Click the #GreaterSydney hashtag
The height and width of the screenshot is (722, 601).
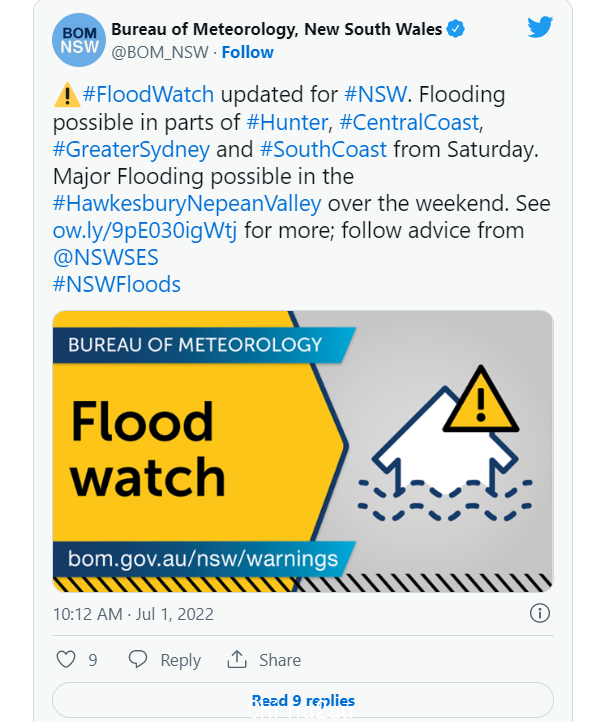click(x=131, y=150)
